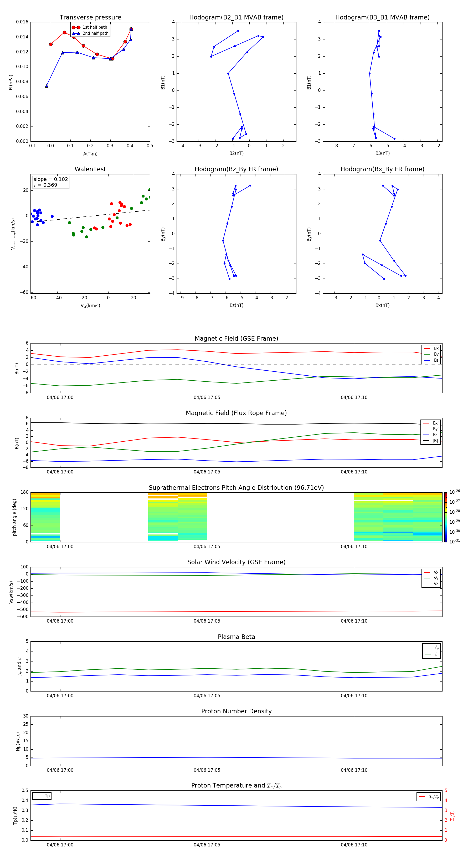Viewport: 473px width, 868px height.
Task: Click the 'B2(nT)' x-axis label
Action: (x=236, y=153)
